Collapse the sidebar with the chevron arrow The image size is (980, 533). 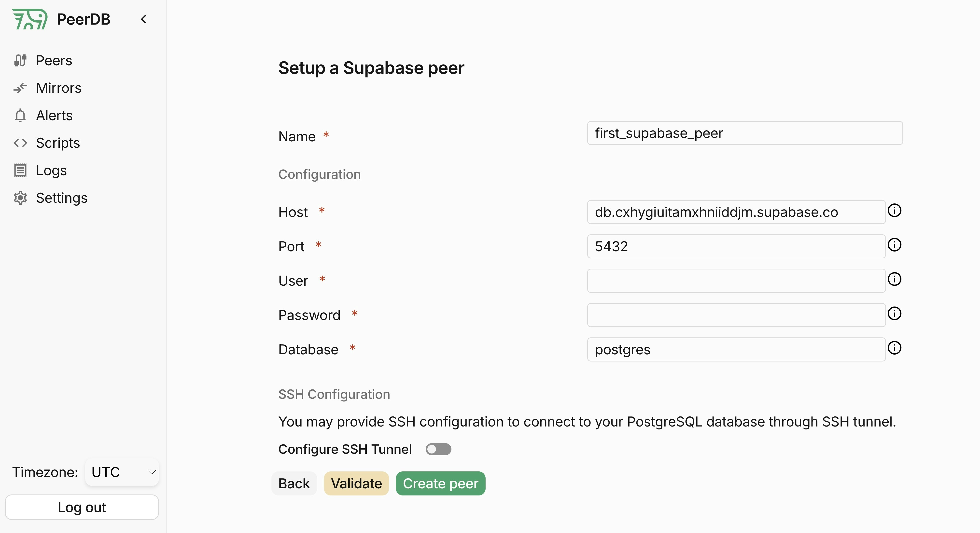click(144, 19)
